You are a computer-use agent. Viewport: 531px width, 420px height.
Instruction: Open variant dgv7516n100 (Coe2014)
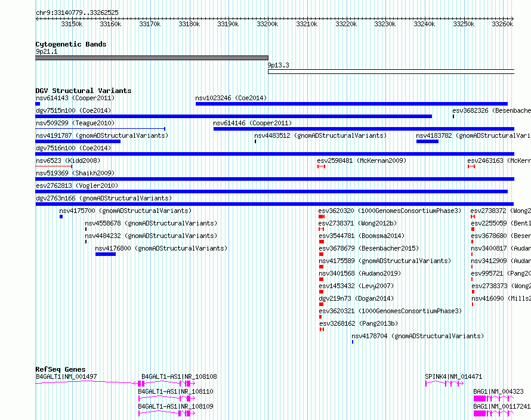click(x=73, y=148)
